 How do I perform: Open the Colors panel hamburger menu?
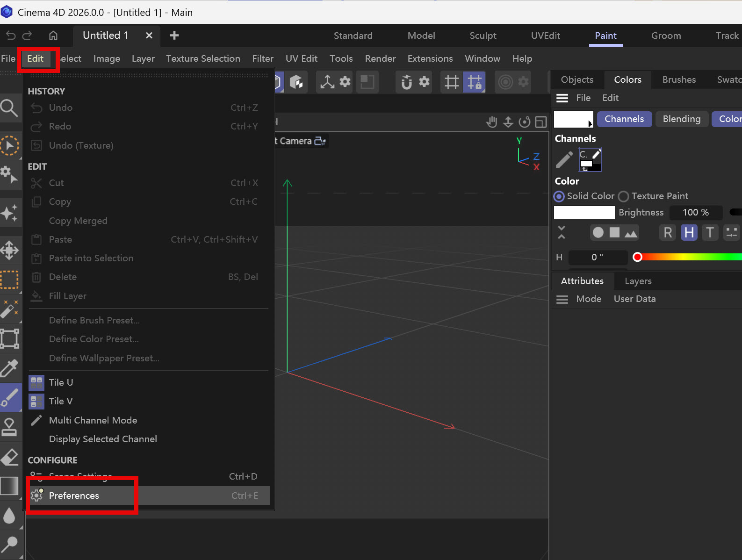[562, 98]
